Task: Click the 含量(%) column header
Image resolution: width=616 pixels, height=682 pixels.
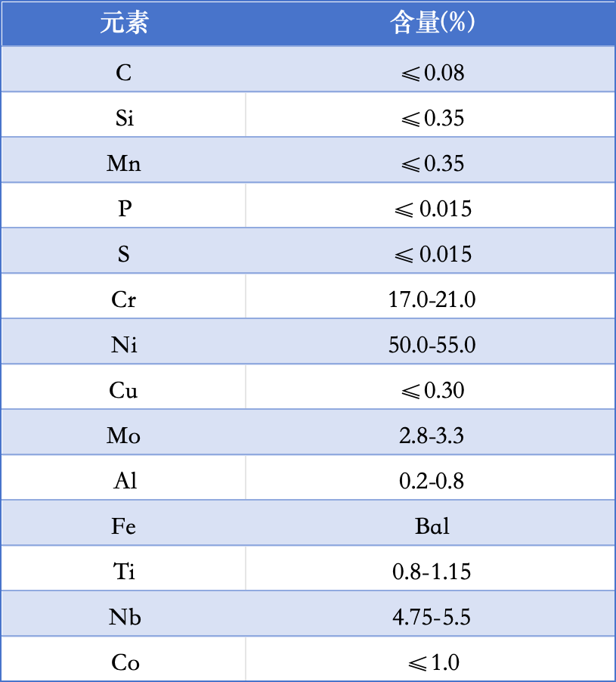Action: click(432, 23)
